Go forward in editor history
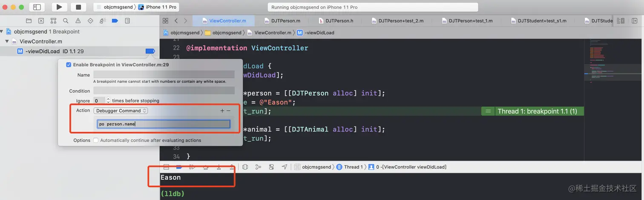Viewport: 644px width, 200px height. tap(185, 20)
